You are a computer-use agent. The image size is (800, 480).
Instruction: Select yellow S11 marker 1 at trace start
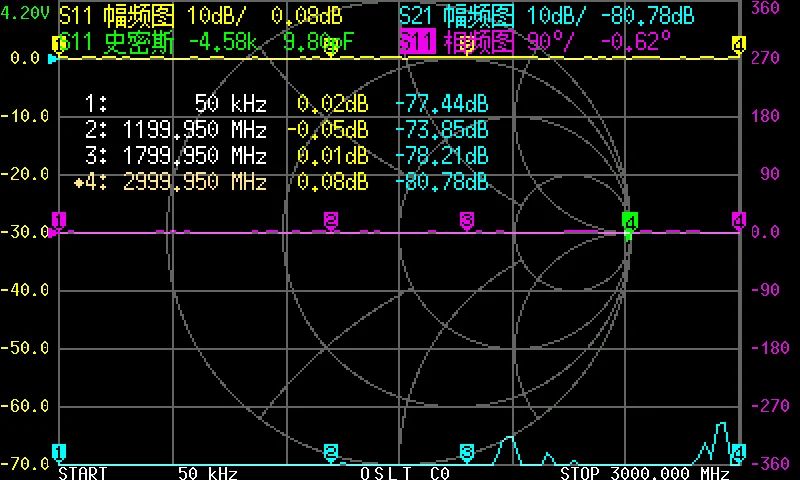pos(58,44)
